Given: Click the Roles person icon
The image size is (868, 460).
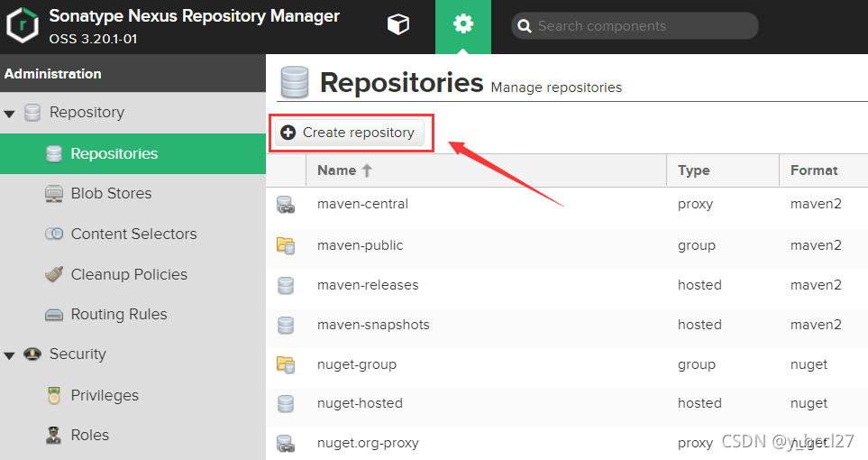Looking at the screenshot, I should (54, 435).
